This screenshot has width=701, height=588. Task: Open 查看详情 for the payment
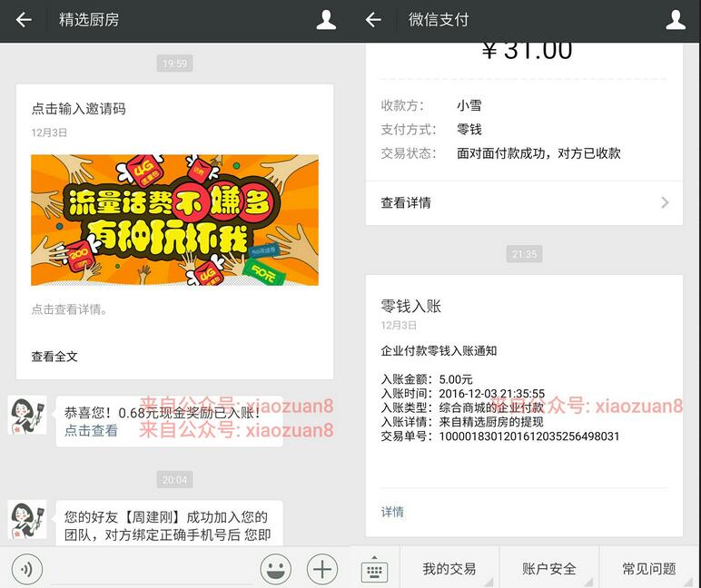[x=524, y=203]
